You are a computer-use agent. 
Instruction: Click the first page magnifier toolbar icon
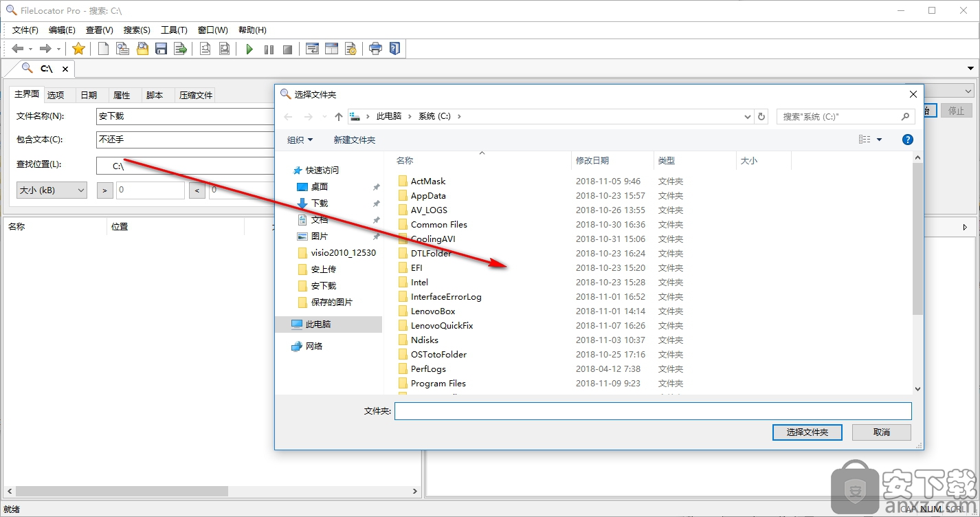[205, 49]
